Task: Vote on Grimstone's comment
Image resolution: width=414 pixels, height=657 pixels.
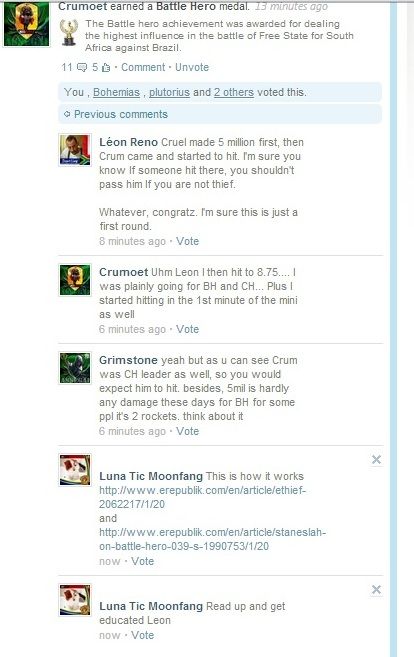Action: (187, 431)
